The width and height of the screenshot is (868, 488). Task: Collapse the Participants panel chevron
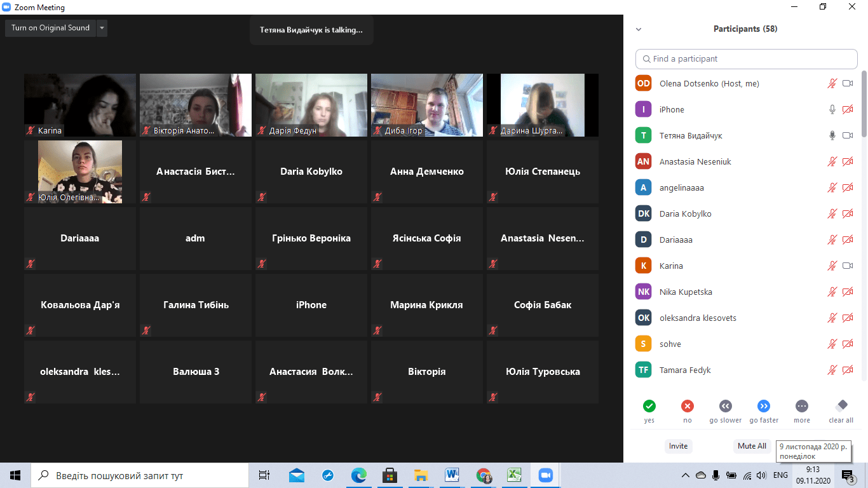click(639, 29)
